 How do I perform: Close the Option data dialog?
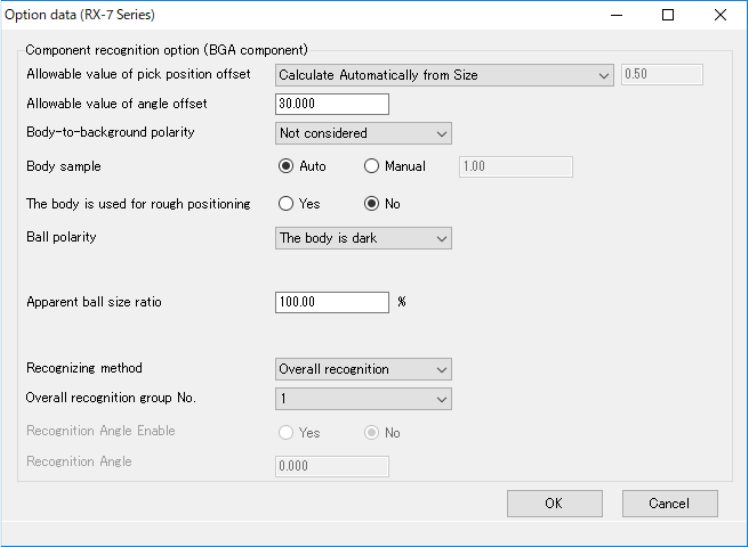tap(720, 15)
